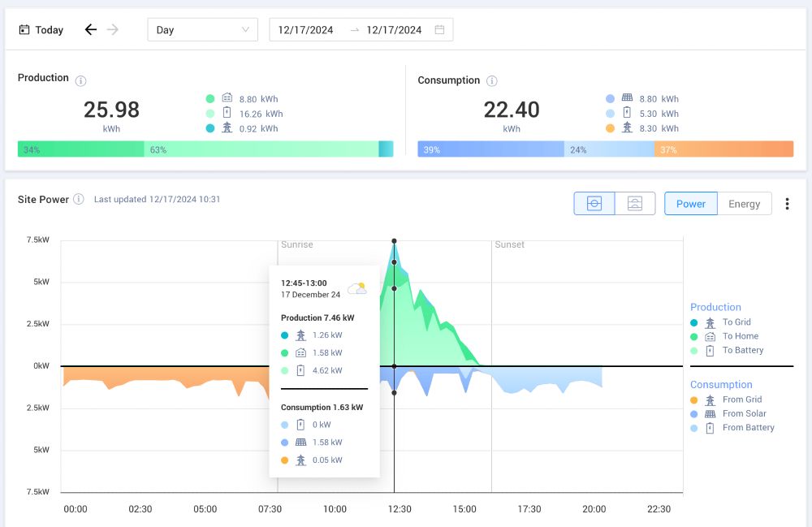Image resolution: width=812 pixels, height=527 pixels.
Task: Expand the Day period dropdown
Action: click(x=202, y=29)
